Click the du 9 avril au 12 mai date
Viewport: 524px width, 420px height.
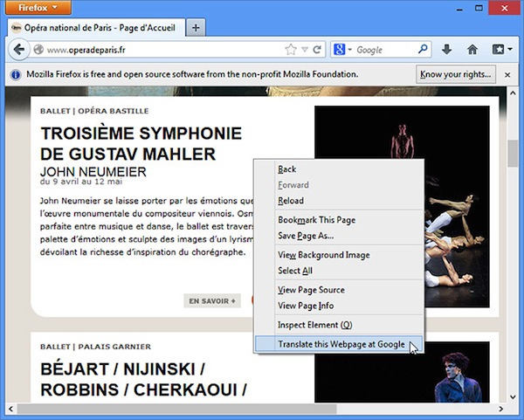pos(81,182)
